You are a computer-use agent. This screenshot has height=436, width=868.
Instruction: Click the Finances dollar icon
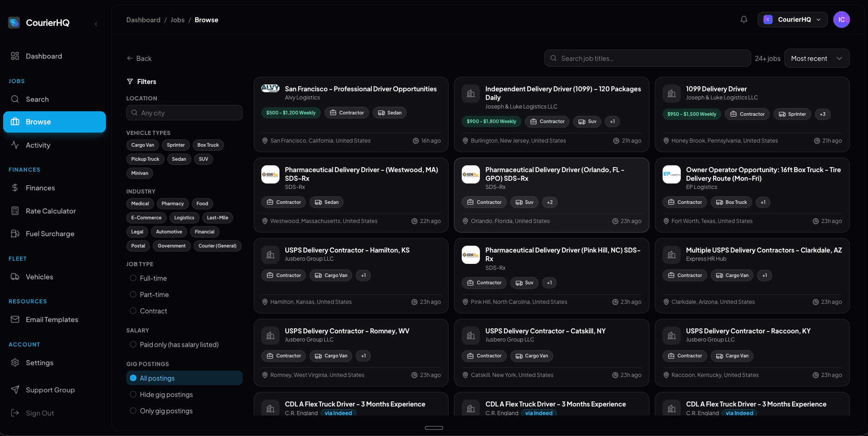pyautogui.click(x=15, y=188)
